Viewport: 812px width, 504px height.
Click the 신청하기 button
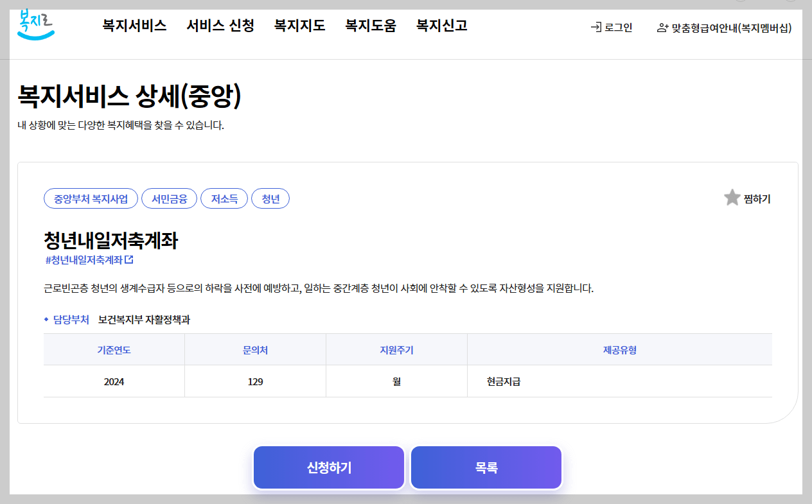(x=328, y=467)
